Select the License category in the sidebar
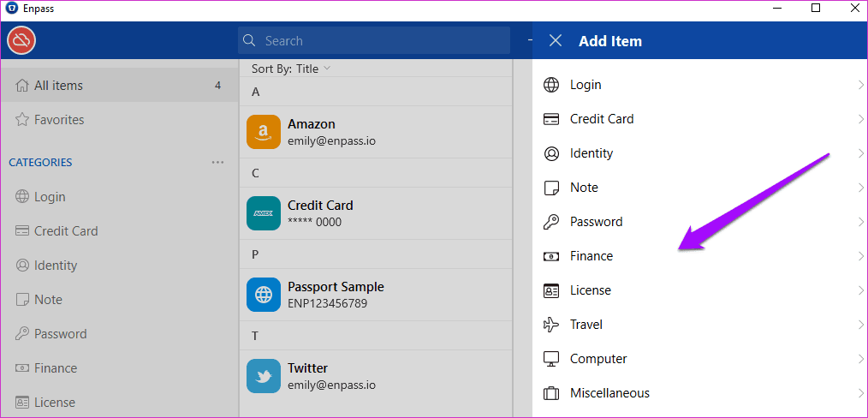Viewport: 868px width, 418px height. pos(119,403)
